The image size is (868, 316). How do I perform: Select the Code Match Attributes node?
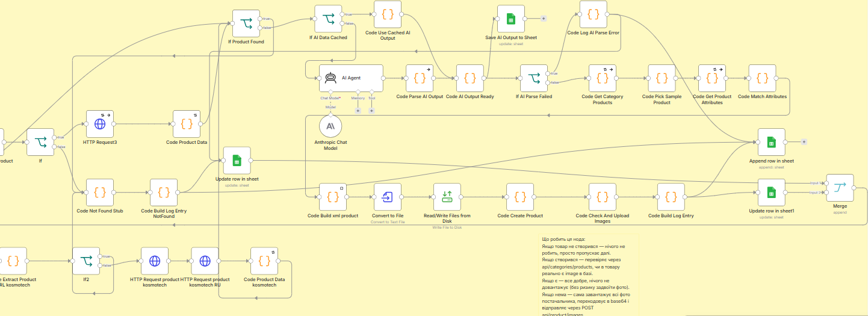point(762,78)
